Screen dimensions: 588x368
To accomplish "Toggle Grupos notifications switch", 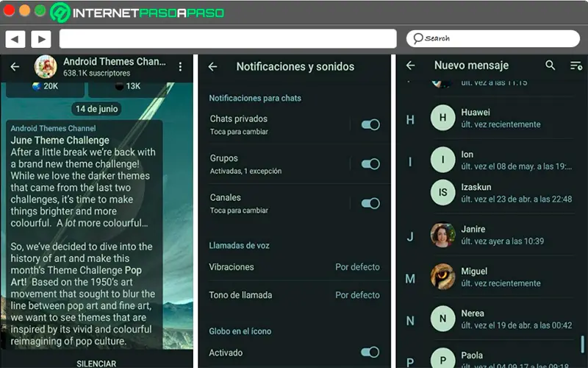I will click(370, 164).
